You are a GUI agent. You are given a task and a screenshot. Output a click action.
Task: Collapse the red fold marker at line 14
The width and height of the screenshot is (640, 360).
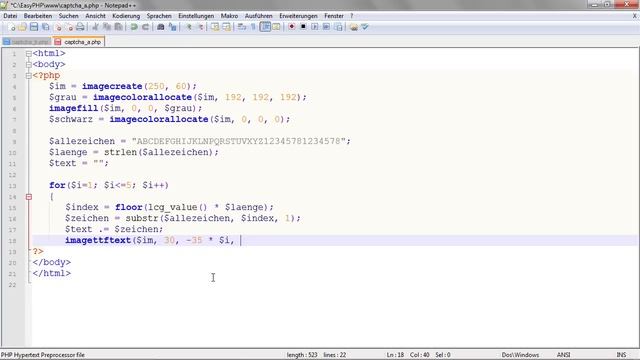tap(29, 197)
